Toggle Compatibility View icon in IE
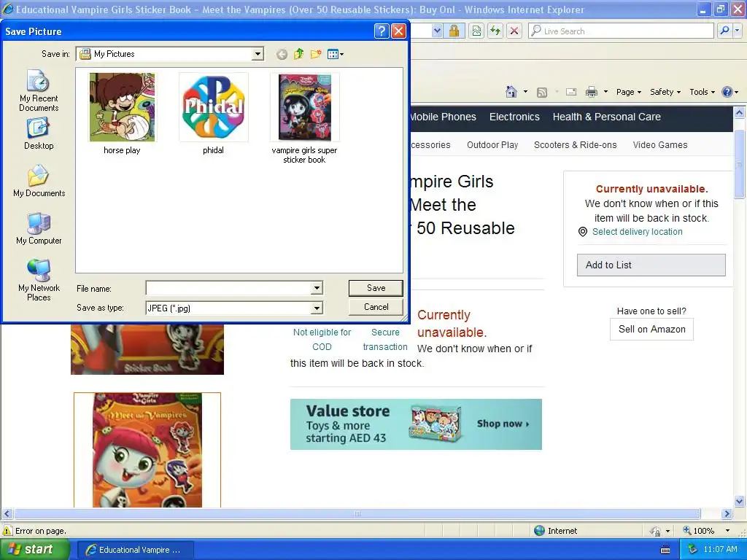This screenshot has height=560, width=747. [476, 31]
